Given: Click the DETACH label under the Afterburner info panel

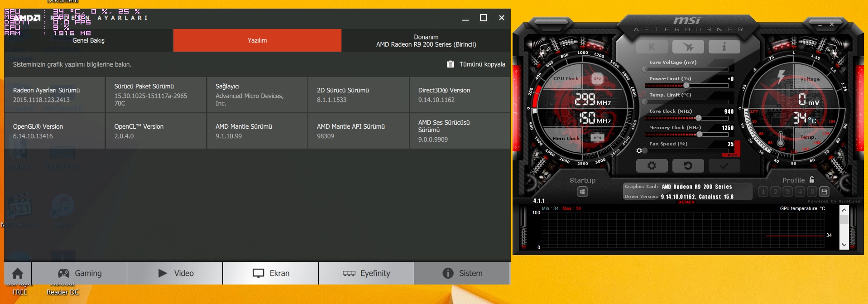Looking at the screenshot, I should (x=686, y=202).
